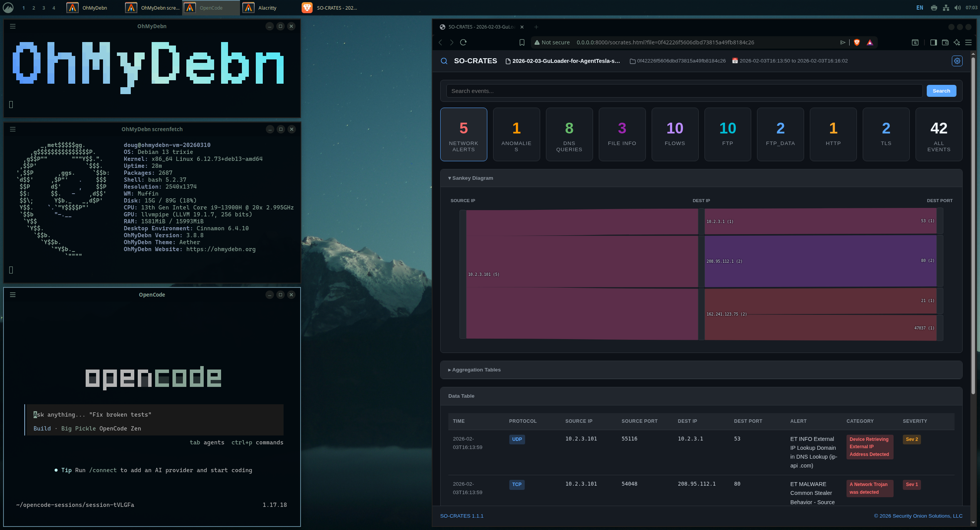The width and height of the screenshot is (980, 530).
Task: Click the port 47037 node in Sankey
Action: (940, 328)
